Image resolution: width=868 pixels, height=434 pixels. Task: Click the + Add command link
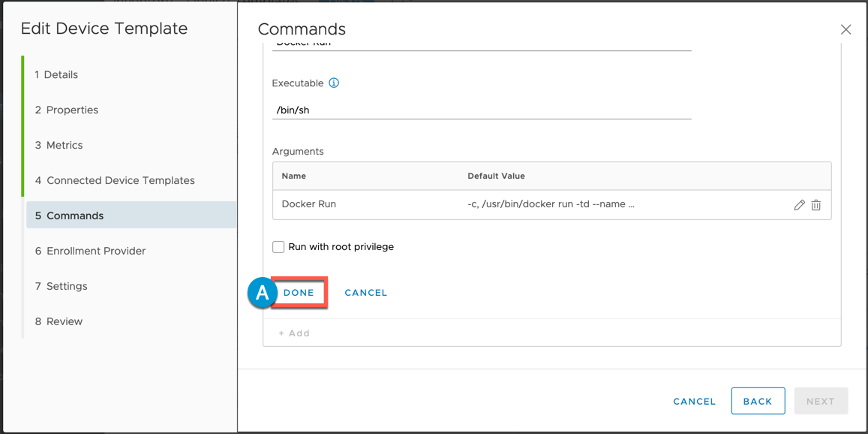coord(294,333)
